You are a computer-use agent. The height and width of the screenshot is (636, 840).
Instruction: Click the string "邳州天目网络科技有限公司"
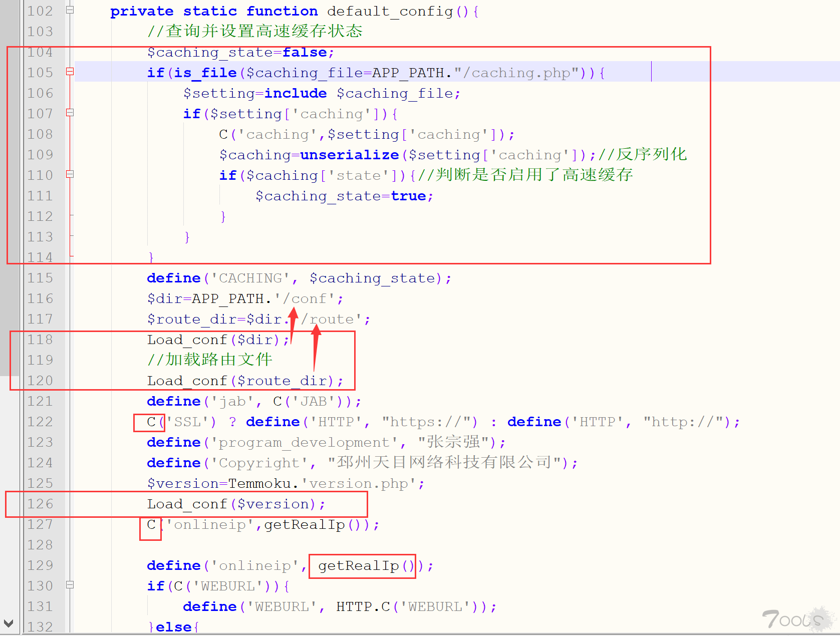444,462
